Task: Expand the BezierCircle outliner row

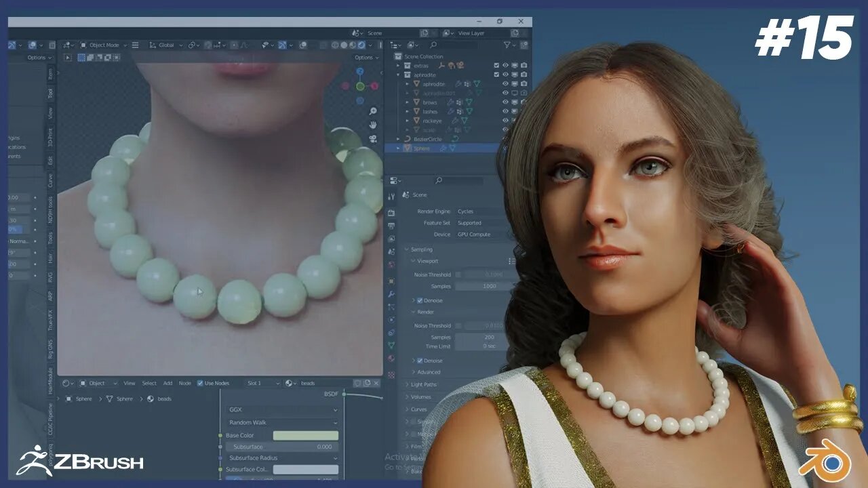Action: (399, 139)
